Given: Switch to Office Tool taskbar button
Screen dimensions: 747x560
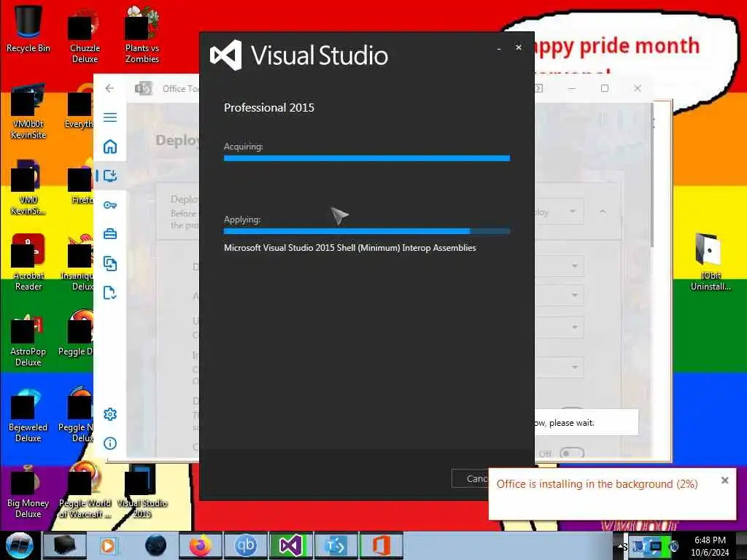Looking at the screenshot, I should 336,545.
